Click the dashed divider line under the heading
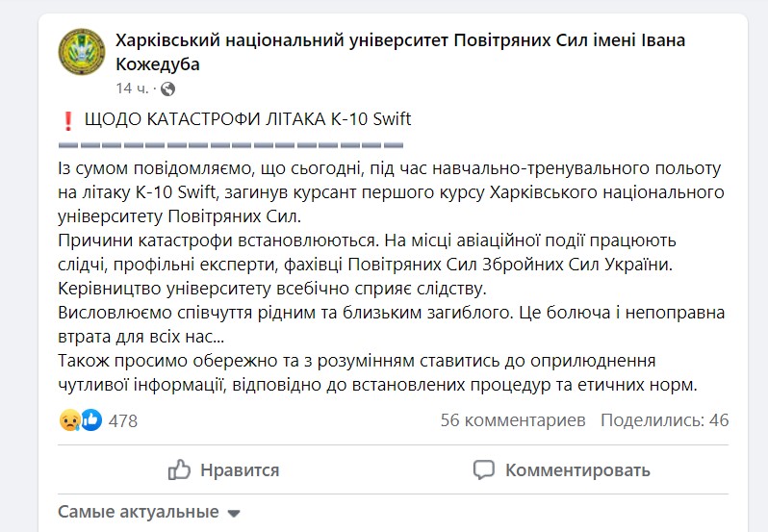The width and height of the screenshot is (768, 532). coord(231,145)
